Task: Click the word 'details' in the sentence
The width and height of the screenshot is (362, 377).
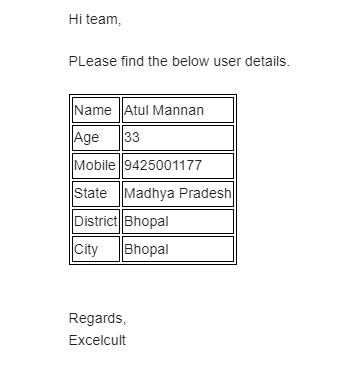Action: click(266, 61)
